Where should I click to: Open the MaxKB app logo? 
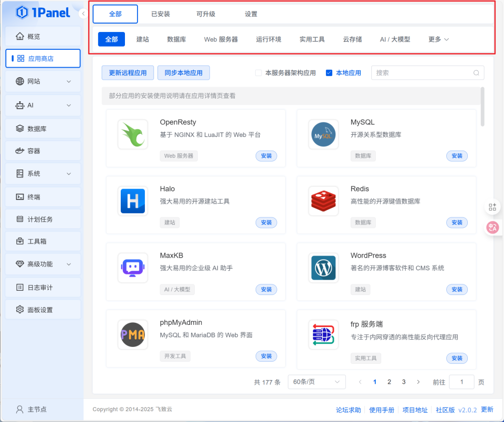click(x=133, y=268)
